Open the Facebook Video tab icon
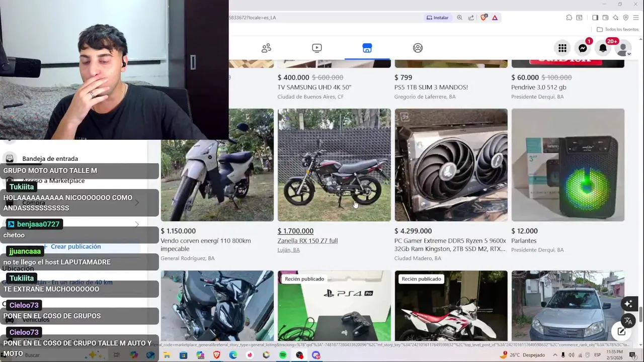The image size is (644, 362). [317, 48]
